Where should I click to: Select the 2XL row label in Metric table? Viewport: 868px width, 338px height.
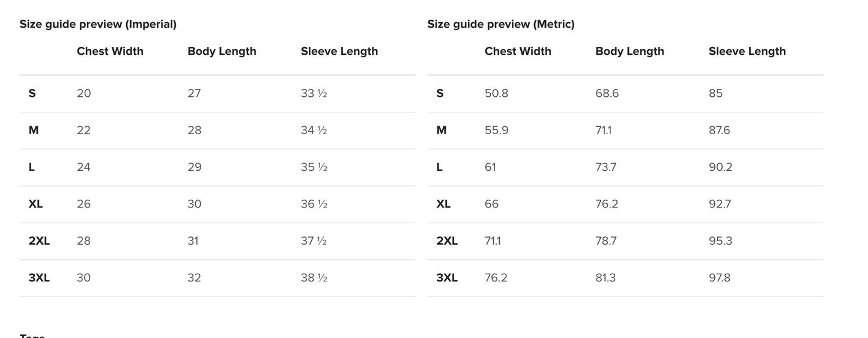pyautogui.click(x=447, y=241)
